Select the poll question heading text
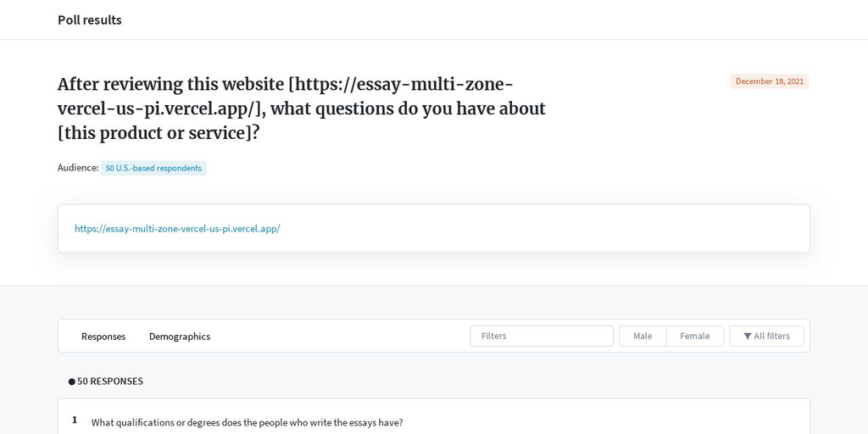This screenshot has width=868, height=434. (302, 109)
